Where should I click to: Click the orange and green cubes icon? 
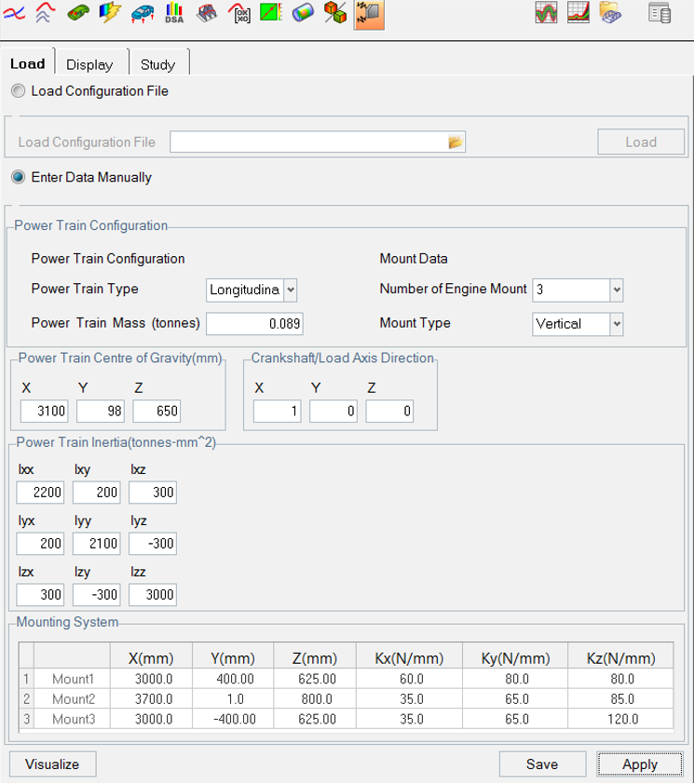(x=335, y=13)
